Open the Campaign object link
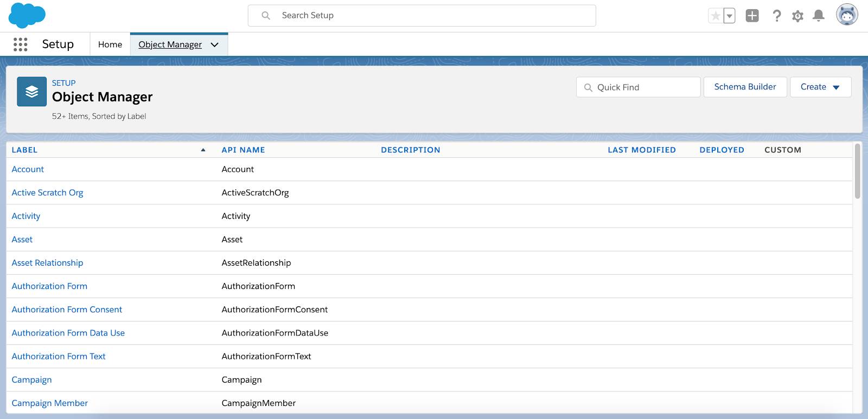This screenshot has height=419, width=868. pos(31,379)
